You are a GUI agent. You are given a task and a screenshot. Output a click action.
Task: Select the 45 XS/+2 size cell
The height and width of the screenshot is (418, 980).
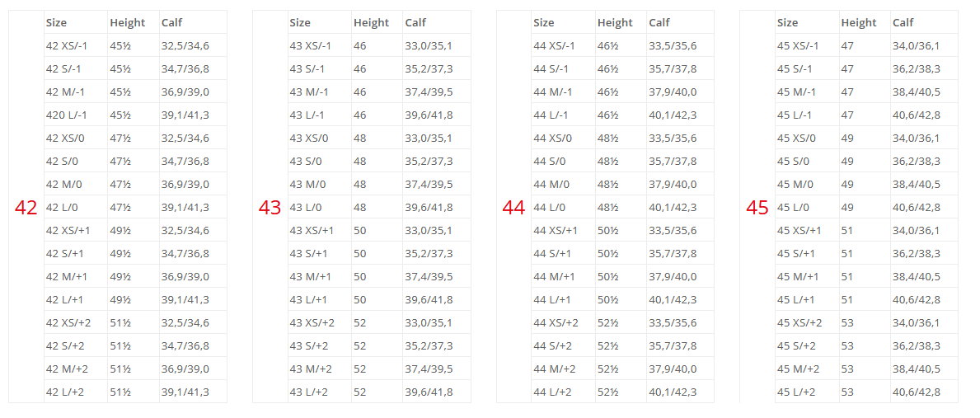(807, 323)
